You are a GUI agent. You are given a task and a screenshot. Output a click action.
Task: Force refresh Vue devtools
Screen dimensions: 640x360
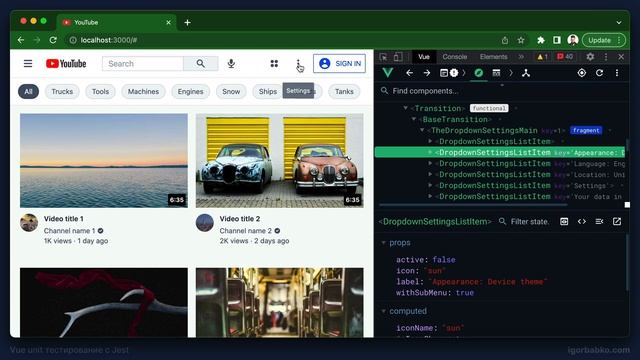pyautogui.click(x=599, y=73)
